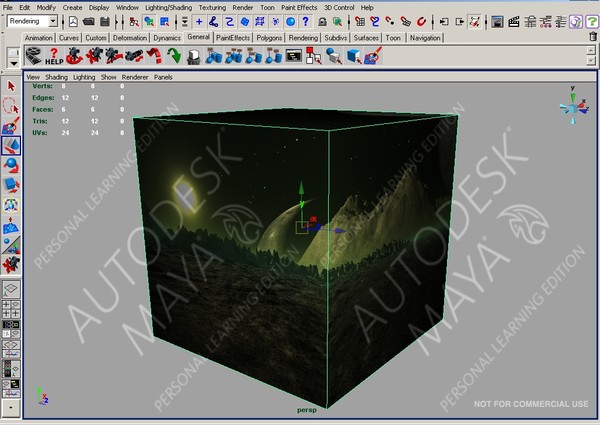Click the shelf scroll up arrow
Viewport: 600px width, 425px height.
coord(591,50)
